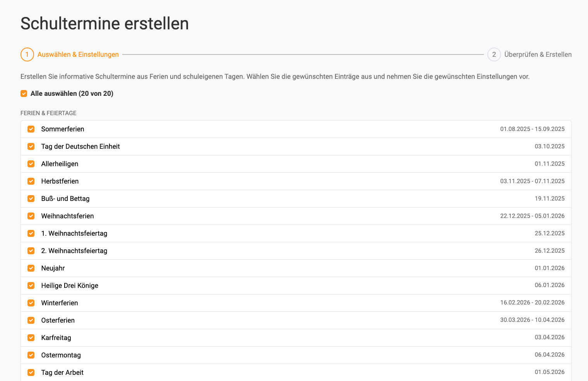Uncheck the Winterferien checkbox
This screenshot has height=381, width=588.
(31, 303)
